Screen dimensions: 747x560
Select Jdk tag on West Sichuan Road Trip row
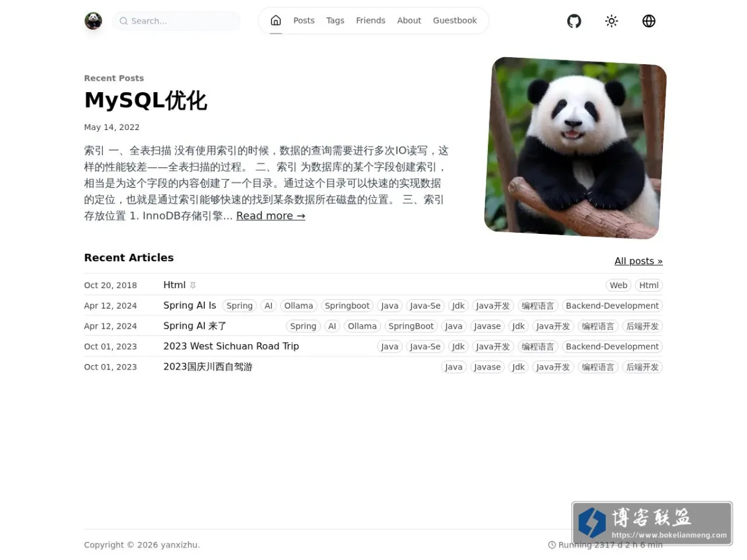pos(459,347)
